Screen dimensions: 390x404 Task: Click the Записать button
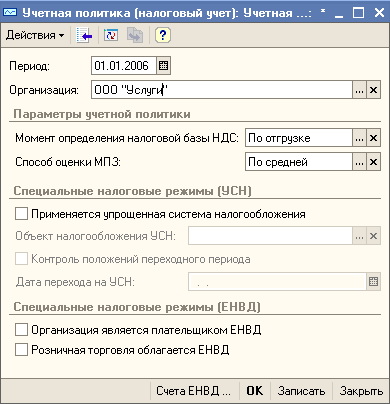pos(301,391)
